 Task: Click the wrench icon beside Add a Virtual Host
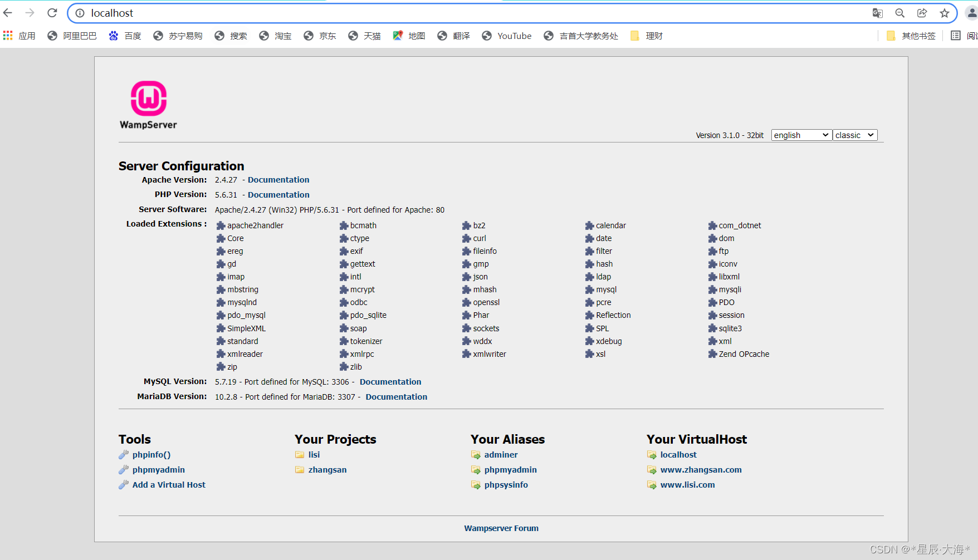[124, 485]
